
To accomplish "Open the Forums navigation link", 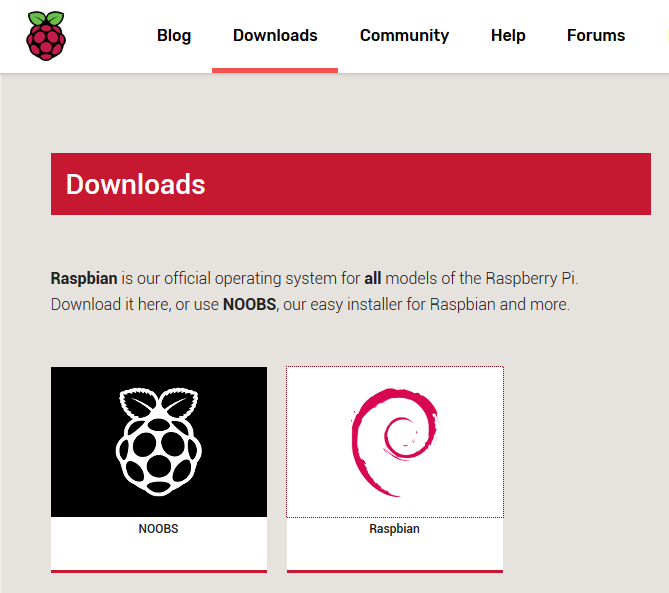I will click(x=596, y=35).
